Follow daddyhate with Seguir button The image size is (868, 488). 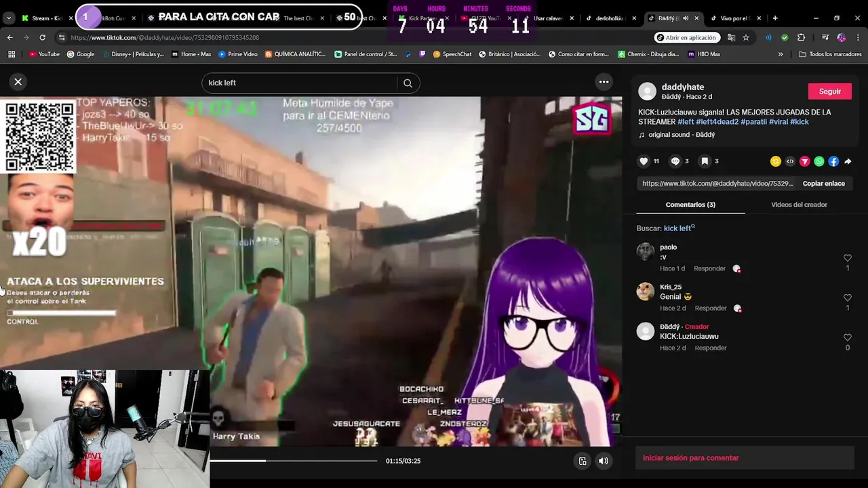(830, 91)
